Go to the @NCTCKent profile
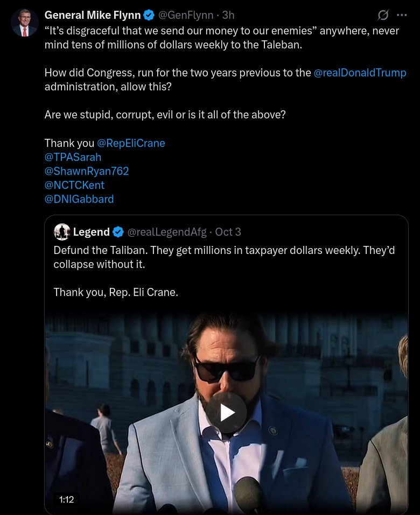Image resolution: width=420 pixels, height=515 pixels. click(74, 185)
